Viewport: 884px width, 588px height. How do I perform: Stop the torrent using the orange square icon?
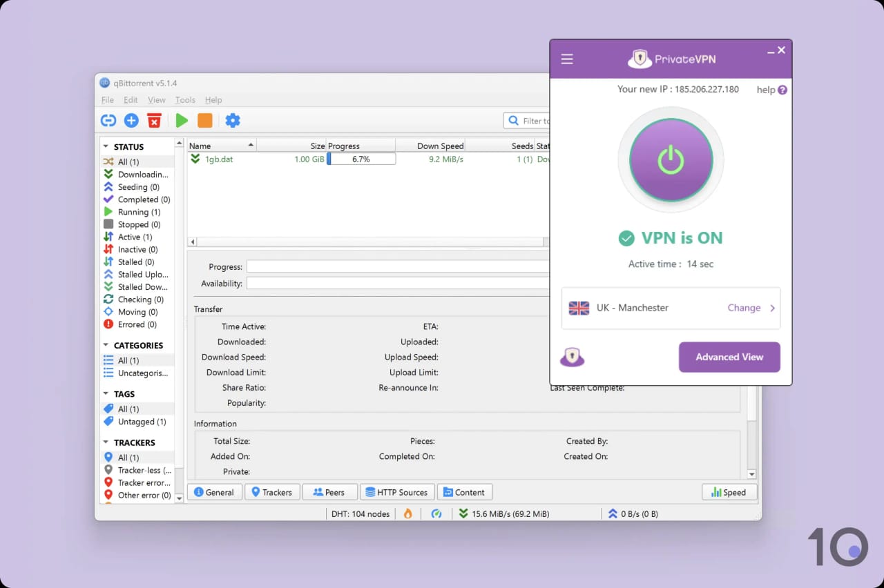204,120
